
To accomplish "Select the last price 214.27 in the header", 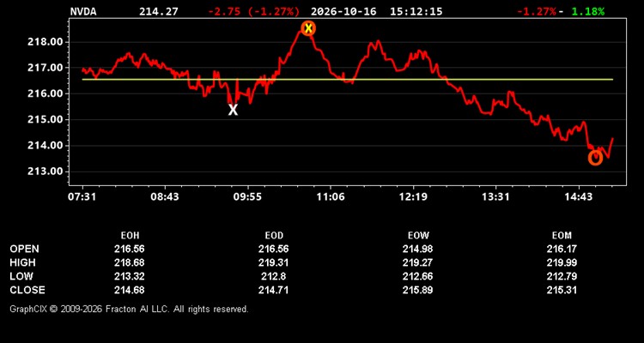I will click(159, 11).
